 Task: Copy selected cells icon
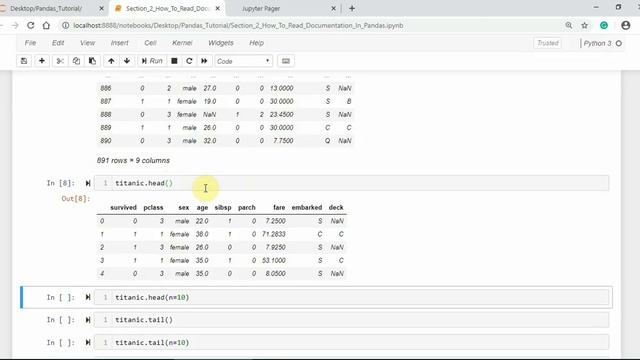click(76, 61)
